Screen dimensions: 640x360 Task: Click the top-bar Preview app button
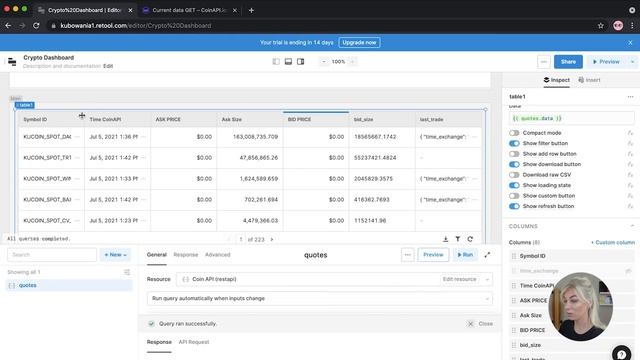(606, 62)
